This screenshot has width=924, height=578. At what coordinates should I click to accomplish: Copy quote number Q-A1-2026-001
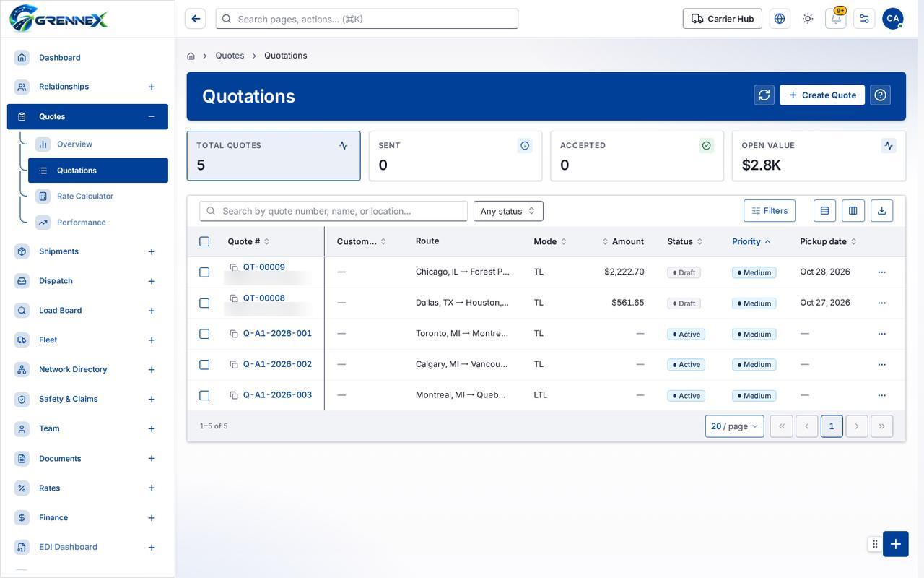[x=234, y=334]
